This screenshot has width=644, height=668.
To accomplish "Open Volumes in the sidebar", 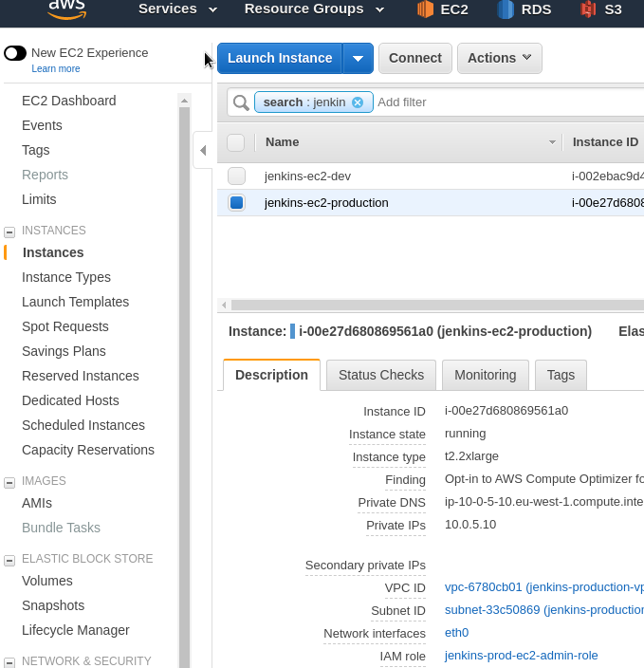I will coord(46,581).
